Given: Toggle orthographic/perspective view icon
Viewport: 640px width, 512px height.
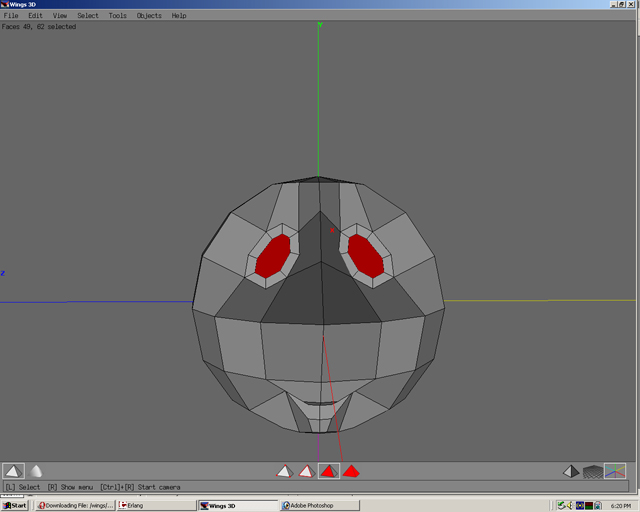Looking at the screenshot, I should (x=571, y=472).
